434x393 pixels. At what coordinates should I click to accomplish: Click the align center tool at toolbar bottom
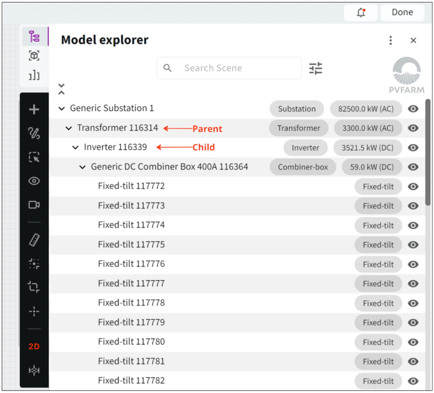point(34,370)
